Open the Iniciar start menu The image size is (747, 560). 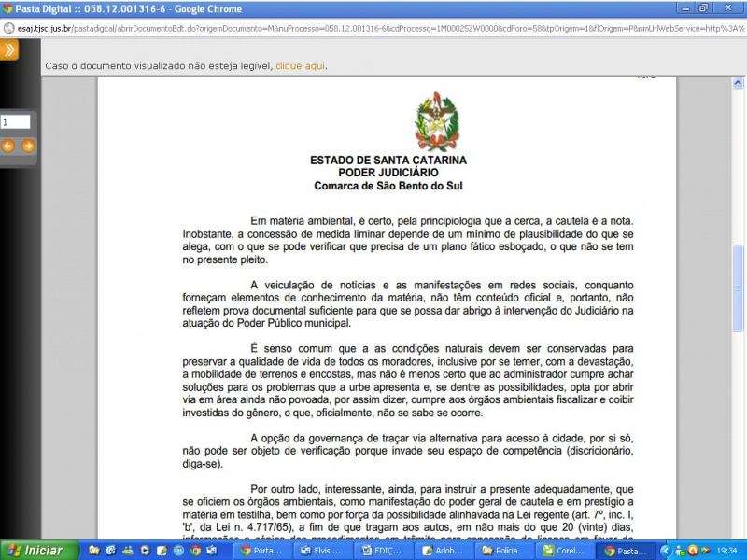click(39, 551)
